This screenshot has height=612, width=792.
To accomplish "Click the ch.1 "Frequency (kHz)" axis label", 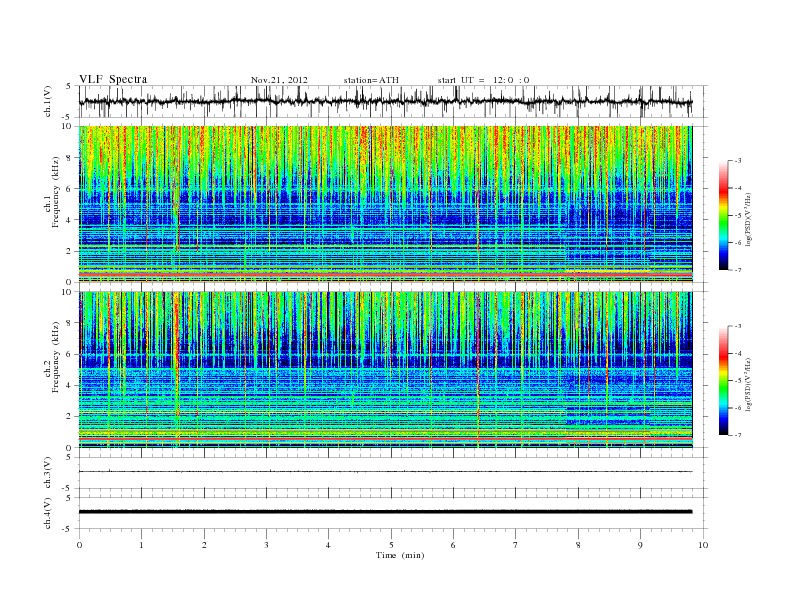I will (56, 192).
